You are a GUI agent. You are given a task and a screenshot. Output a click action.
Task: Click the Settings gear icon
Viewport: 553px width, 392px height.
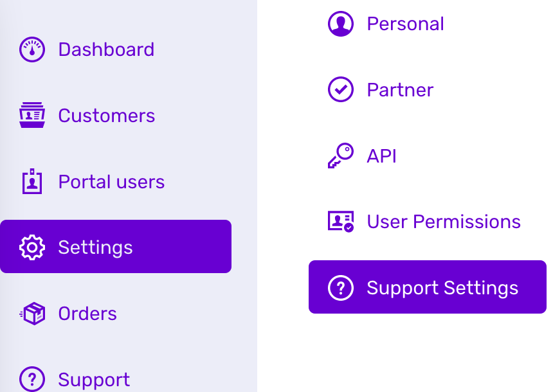(x=32, y=247)
